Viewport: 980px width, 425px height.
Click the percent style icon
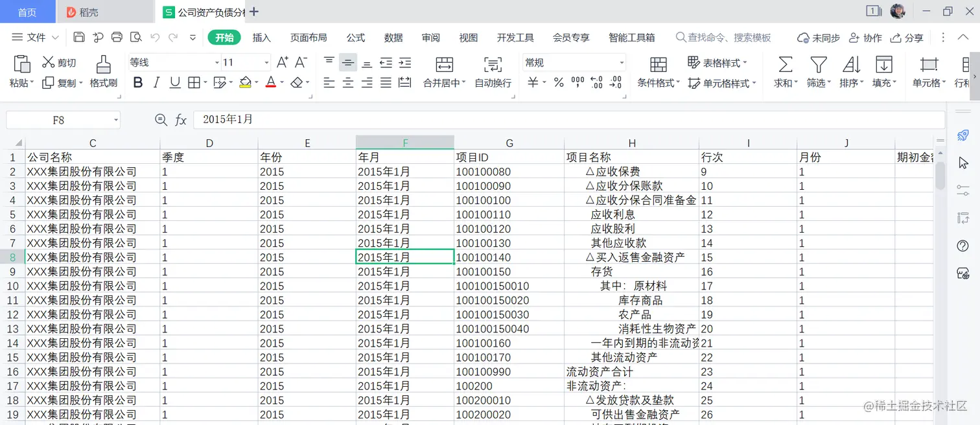(559, 82)
